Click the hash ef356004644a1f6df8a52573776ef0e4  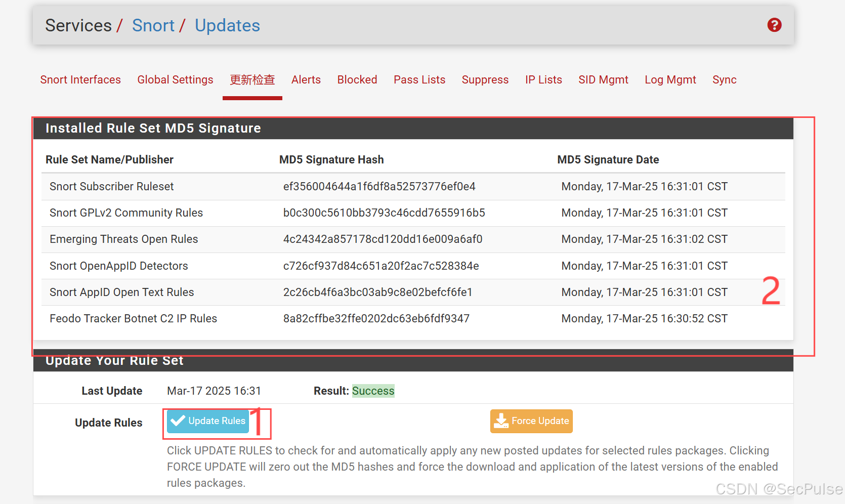click(x=379, y=187)
